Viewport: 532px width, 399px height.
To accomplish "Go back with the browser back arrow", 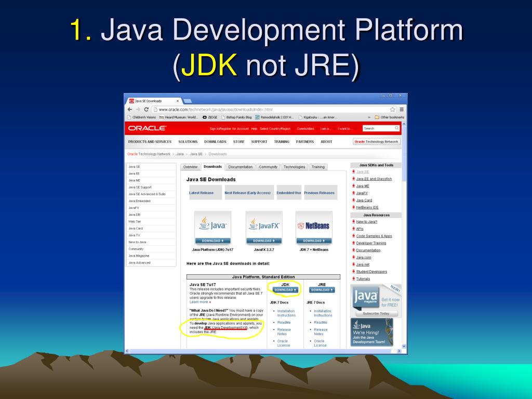I will 129,109.
